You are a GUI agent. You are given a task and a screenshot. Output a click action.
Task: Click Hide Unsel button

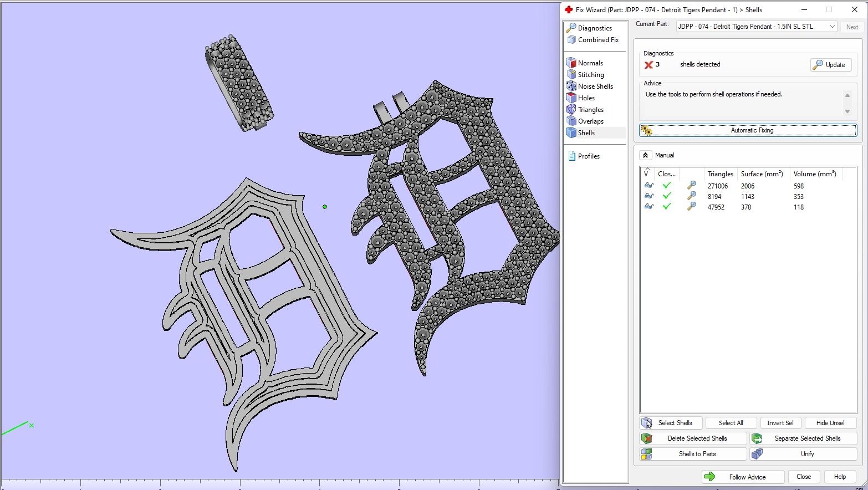tap(830, 423)
